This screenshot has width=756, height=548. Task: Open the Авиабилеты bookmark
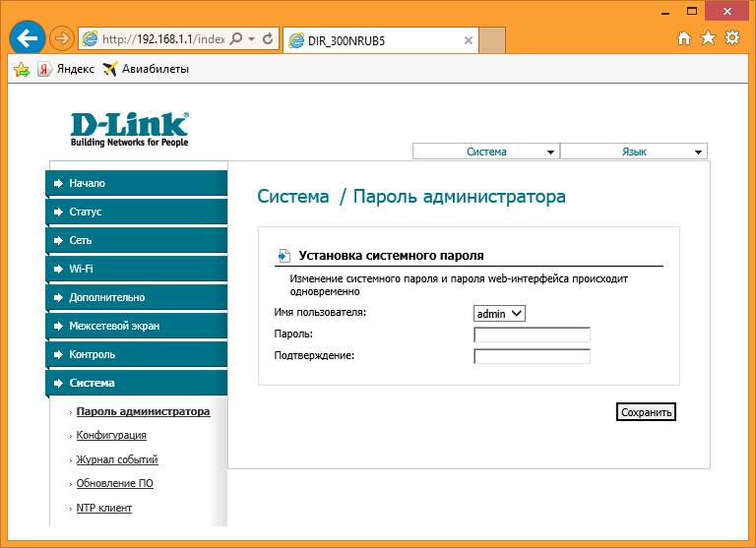pos(146,69)
